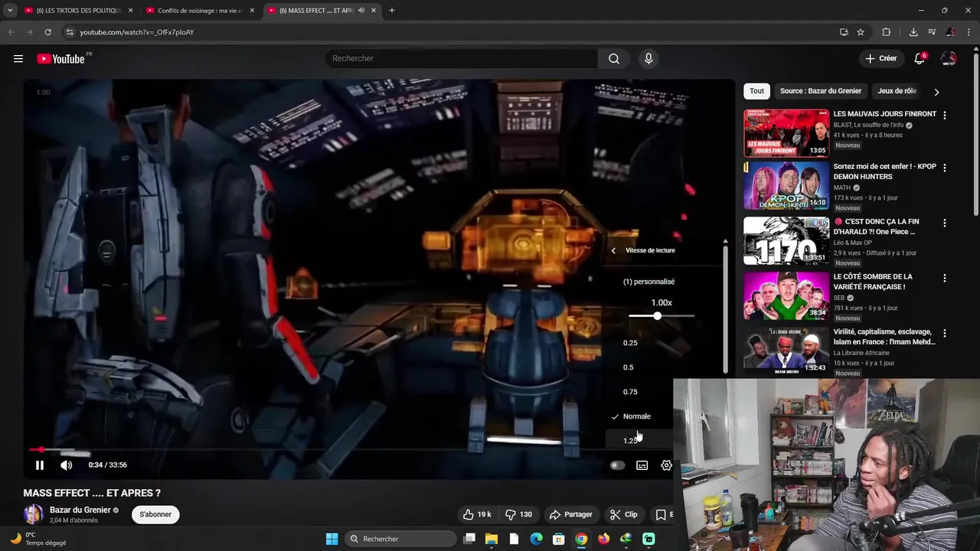Select the (1) personnalisé speed option
The height and width of the screenshot is (551, 980).
pos(649,282)
